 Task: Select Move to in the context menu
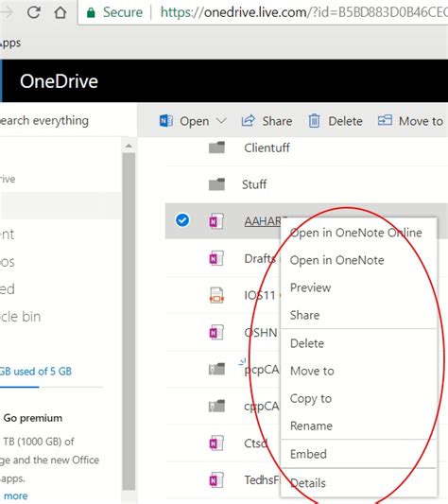358,371
